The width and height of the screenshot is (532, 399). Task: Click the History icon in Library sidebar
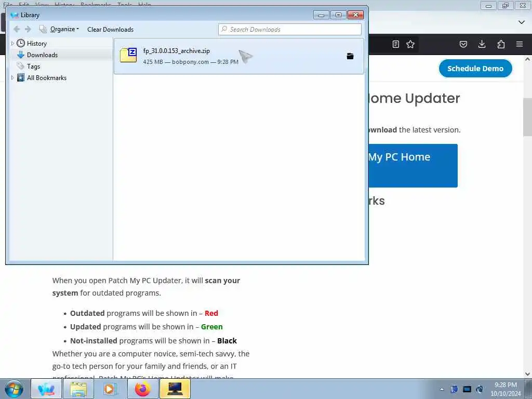coord(21,43)
